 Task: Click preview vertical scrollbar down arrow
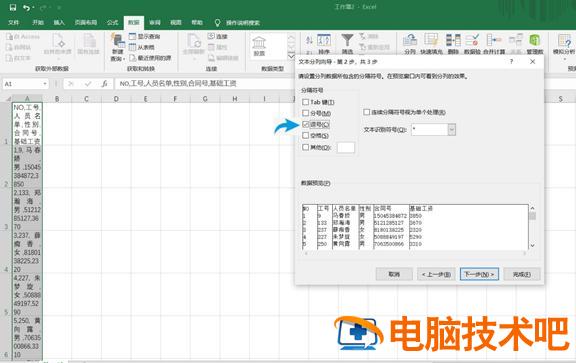532,245
